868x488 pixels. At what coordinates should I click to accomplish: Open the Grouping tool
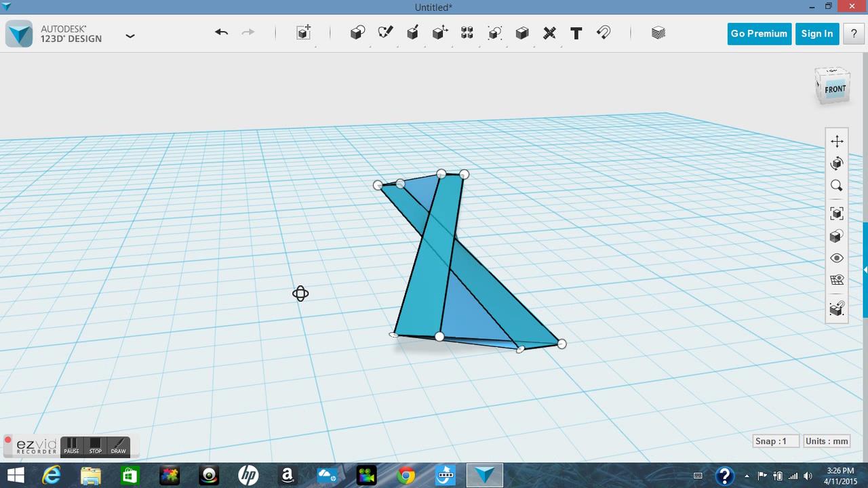495,33
